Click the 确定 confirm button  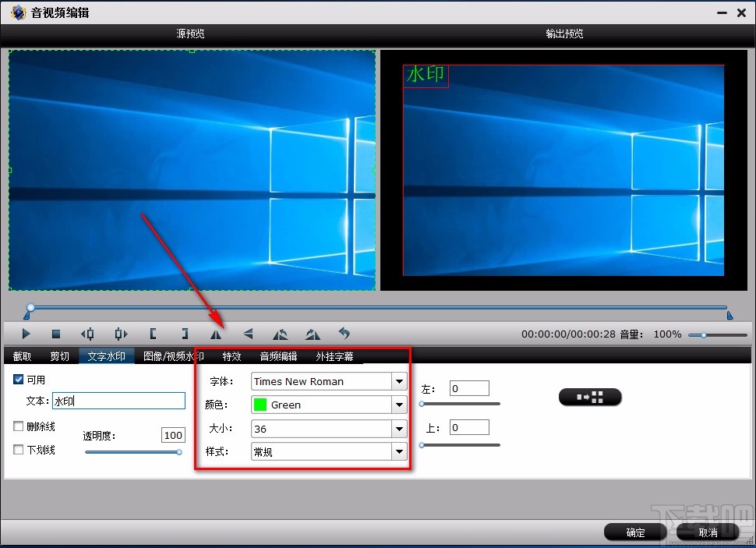click(634, 532)
